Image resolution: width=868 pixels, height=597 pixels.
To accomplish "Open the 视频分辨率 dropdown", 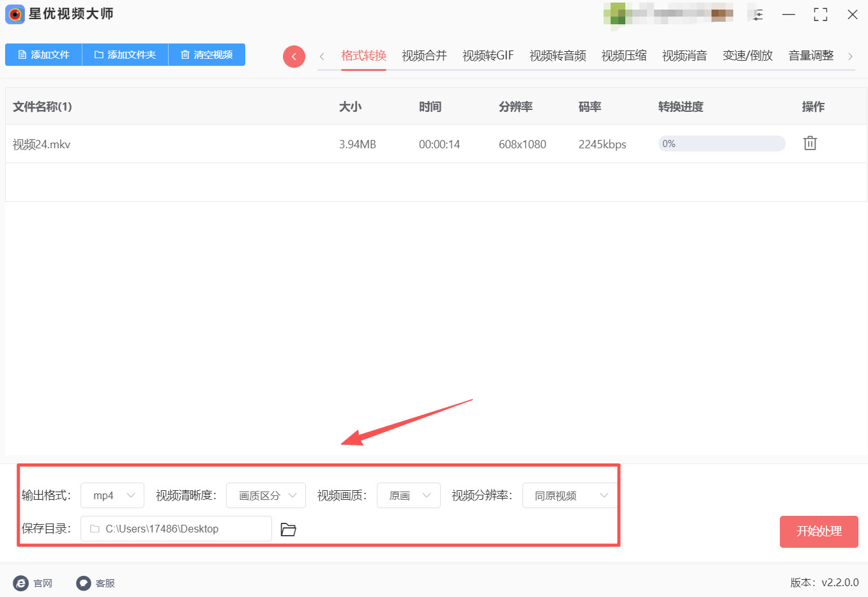I will [569, 495].
